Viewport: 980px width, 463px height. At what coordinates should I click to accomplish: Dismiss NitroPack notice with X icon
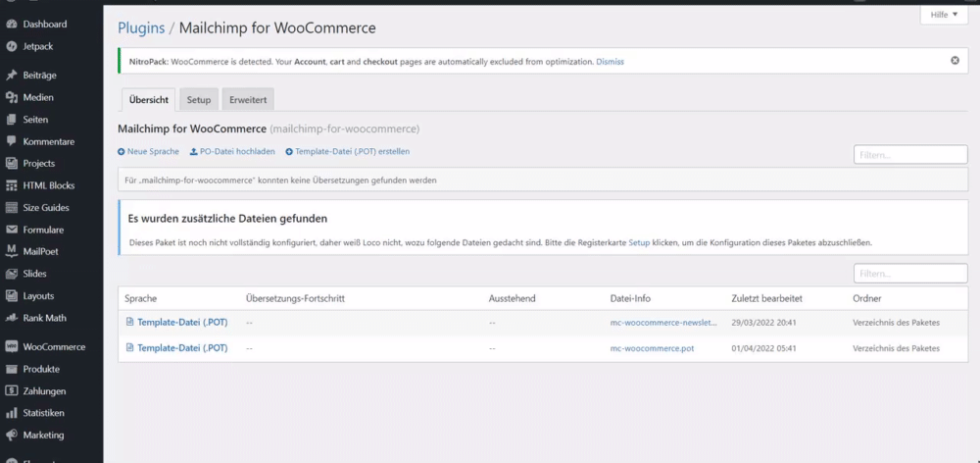pos(955,61)
